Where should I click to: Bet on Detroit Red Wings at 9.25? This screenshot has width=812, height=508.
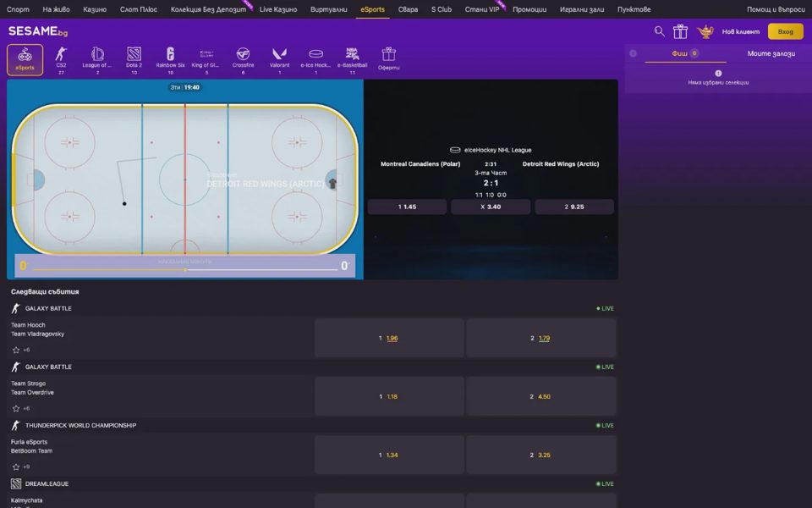tap(574, 207)
